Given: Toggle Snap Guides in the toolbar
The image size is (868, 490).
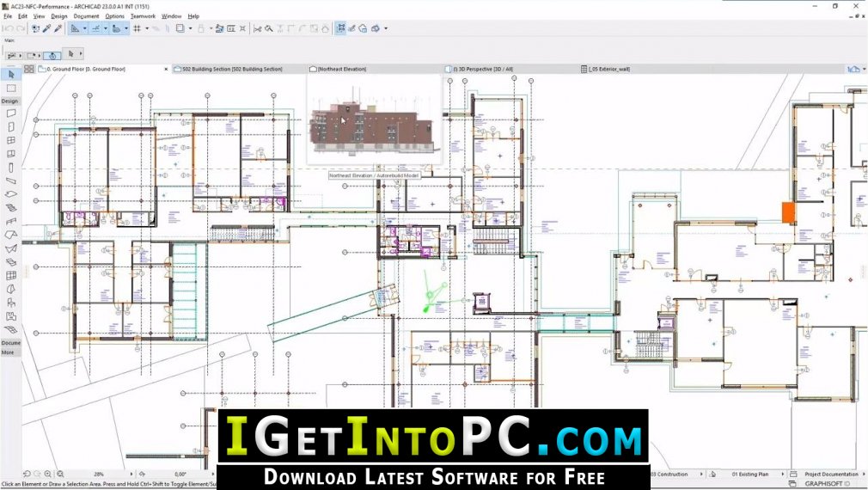Looking at the screenshot, I should pos(95,28).
